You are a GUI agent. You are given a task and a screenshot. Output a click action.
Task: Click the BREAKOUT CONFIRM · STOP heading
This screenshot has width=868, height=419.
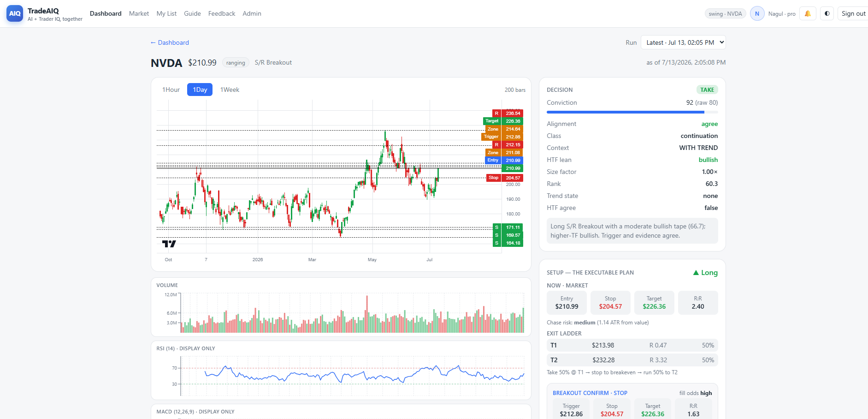click(590, 393)
